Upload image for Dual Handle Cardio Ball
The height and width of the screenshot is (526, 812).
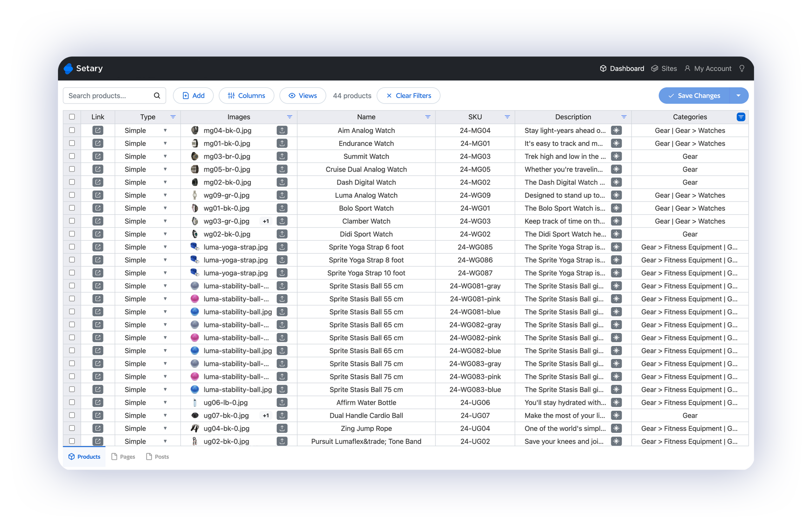[282, 415]
